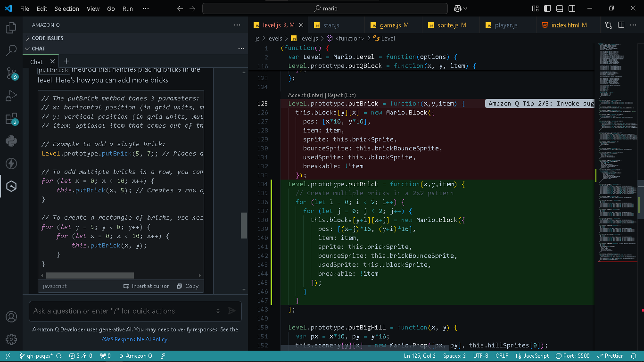Open the Explorer view in activity bar
The height and width of the screenshot is (362, 644).
(11, 28)
